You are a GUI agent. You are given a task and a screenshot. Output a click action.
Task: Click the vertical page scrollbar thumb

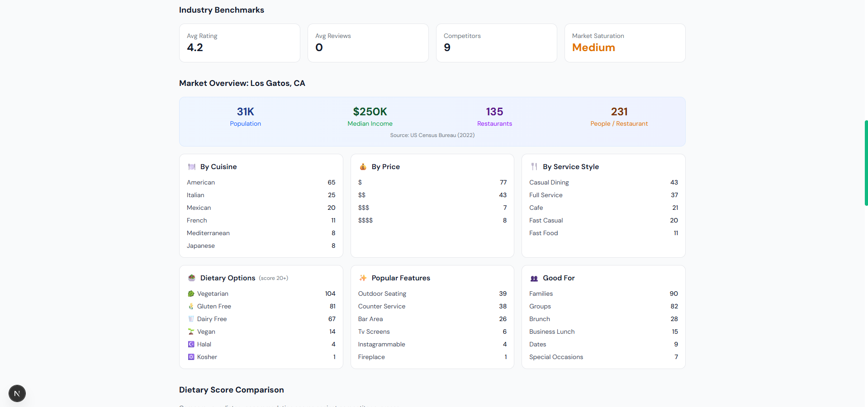tap(866, 163)
